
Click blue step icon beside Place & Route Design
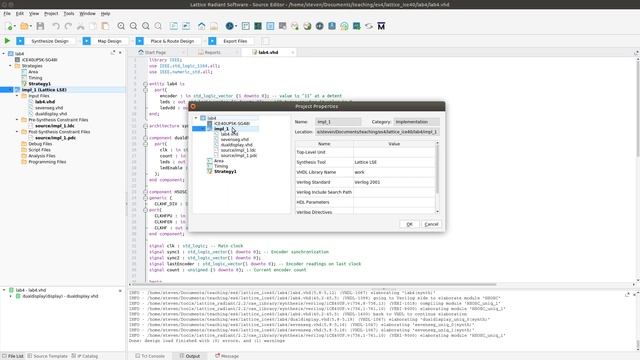click(x=140, y=41)
